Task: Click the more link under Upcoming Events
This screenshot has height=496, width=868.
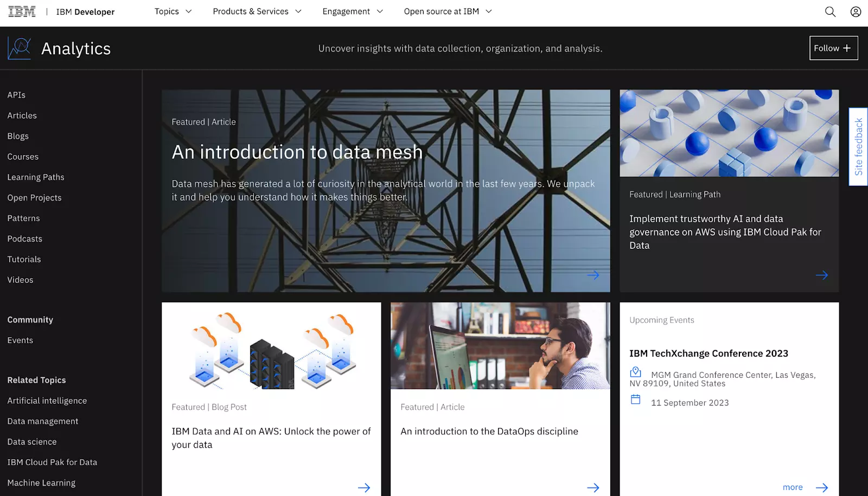Action: click(792, 487)
